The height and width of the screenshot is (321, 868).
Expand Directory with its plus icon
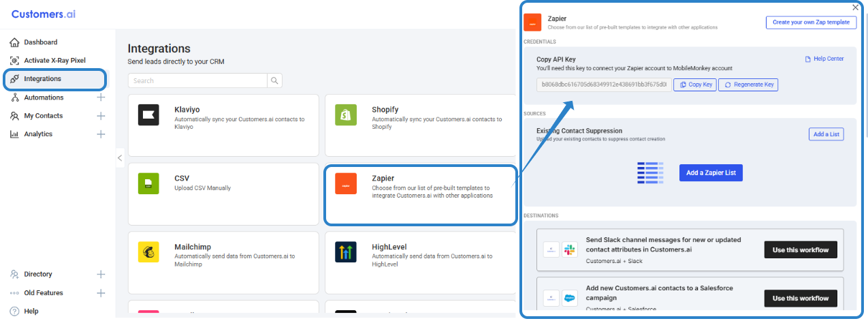coord(101,275)
